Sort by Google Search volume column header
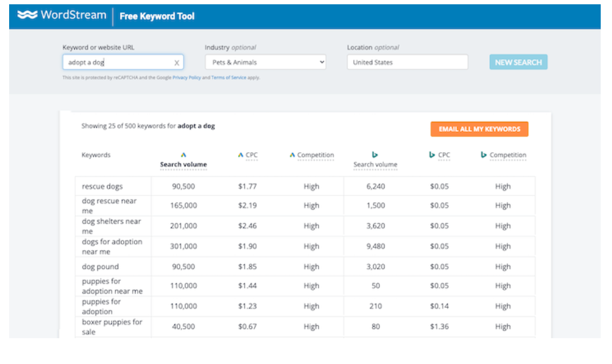 click(183, 165)
